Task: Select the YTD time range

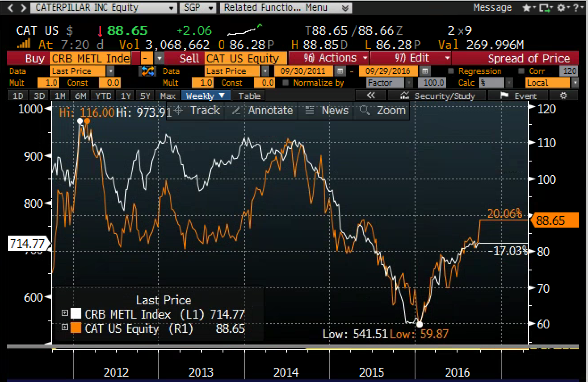Action: (103, 95)
